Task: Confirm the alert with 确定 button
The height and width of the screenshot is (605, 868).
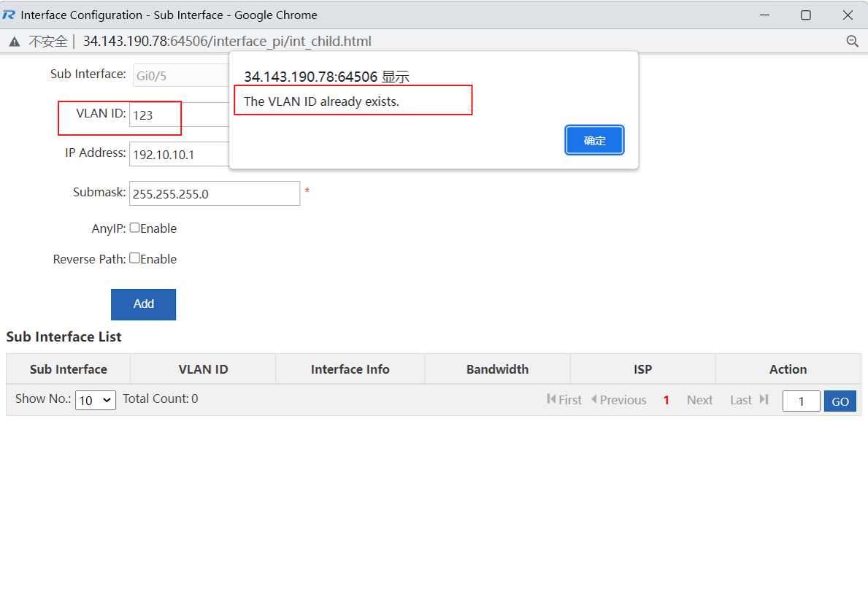Action: click(x=594, y=140)
